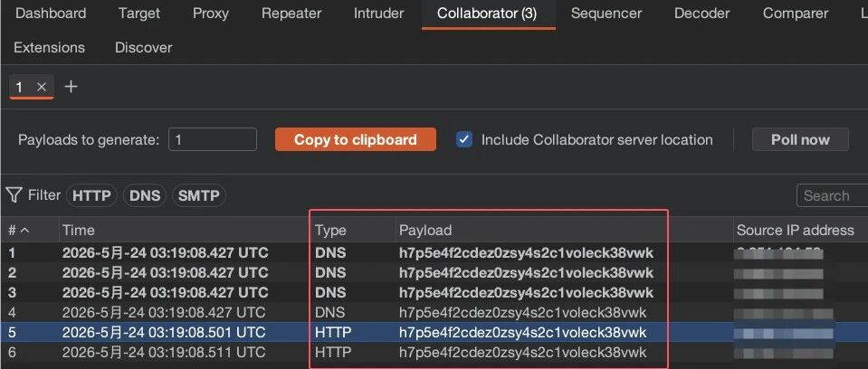The image size is (868, 369).
Task: Toggle the HTTP filter chip
Action: point(91,195)
